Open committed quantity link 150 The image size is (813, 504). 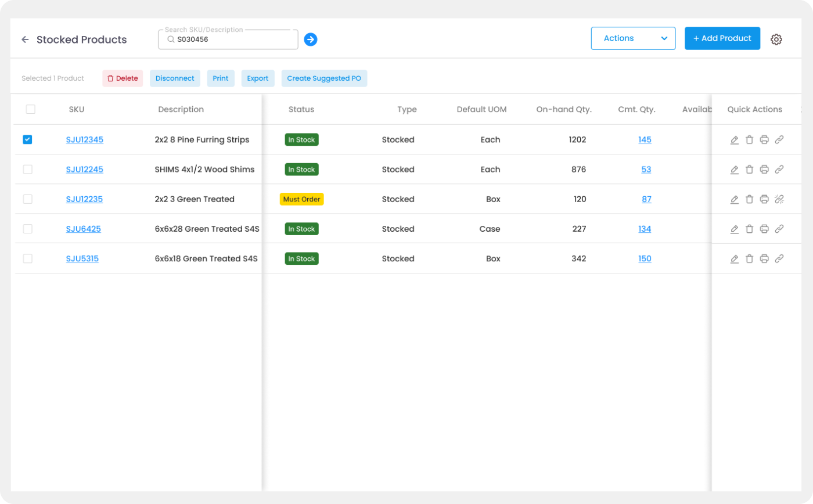(645, 258)
